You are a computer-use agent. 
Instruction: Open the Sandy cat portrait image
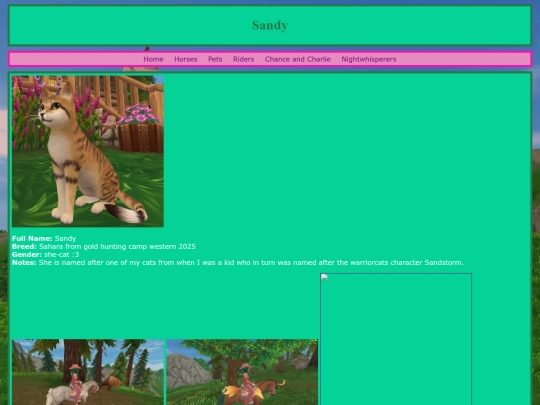pos(88,151)
